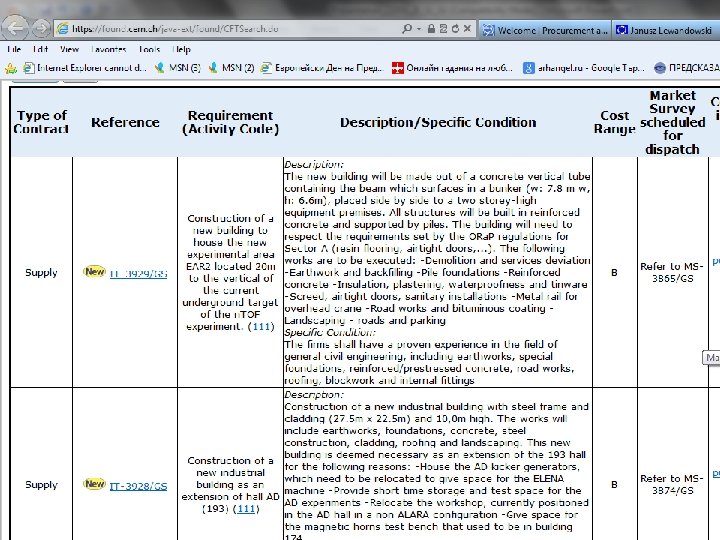The image size is (720, 540).
Task: Open the ПРЕДСКАЗА favorite
Action: point(687,68)
